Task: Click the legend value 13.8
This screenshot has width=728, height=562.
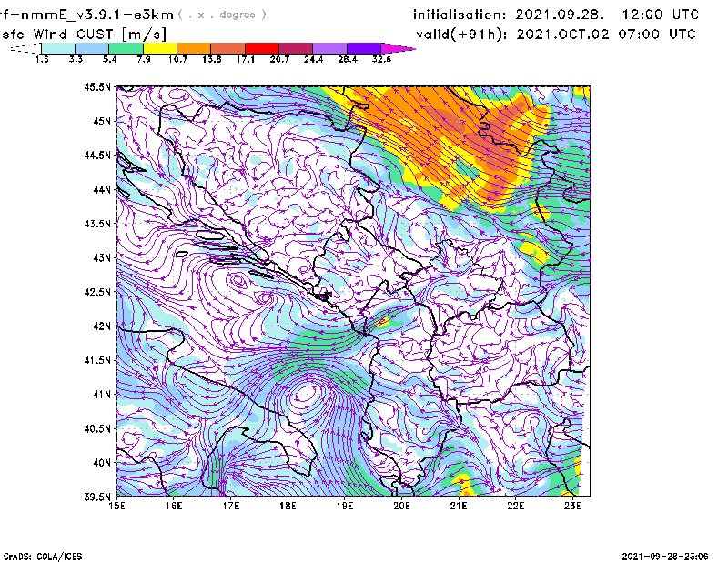Action: tap(212, 59)
